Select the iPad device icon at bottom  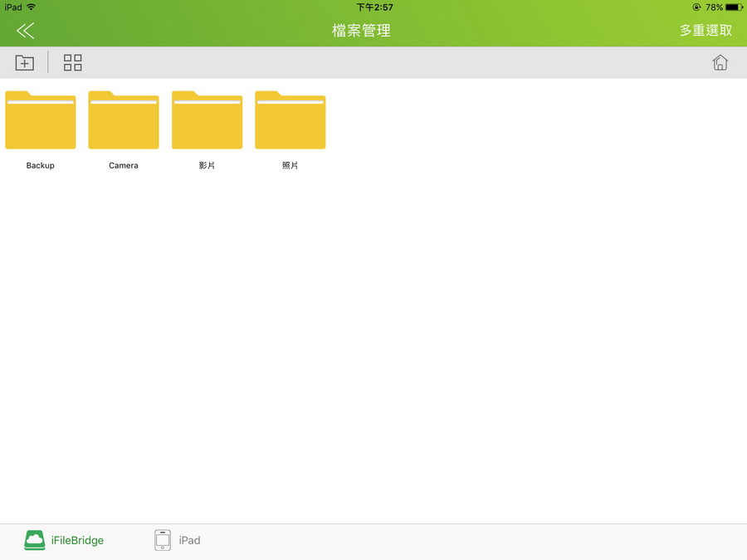click(163, 540)
